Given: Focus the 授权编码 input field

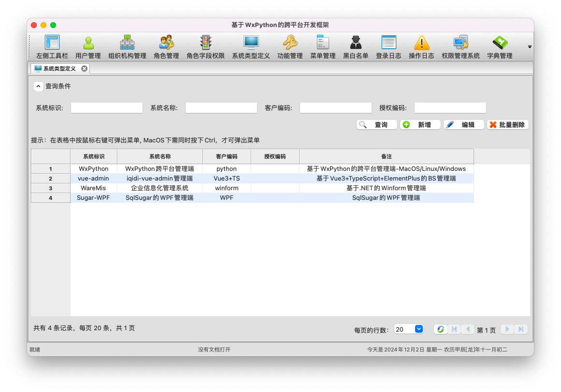Looking at the screenshot, I should pos(450,108).
